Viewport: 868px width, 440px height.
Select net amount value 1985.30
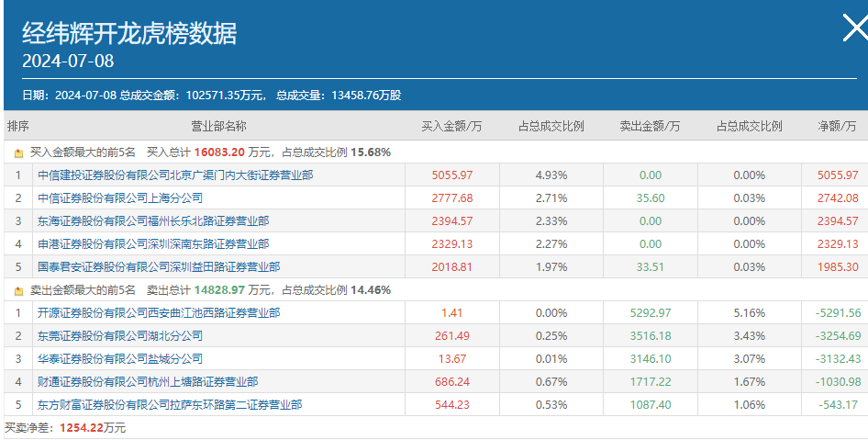(x=838, y=267)
